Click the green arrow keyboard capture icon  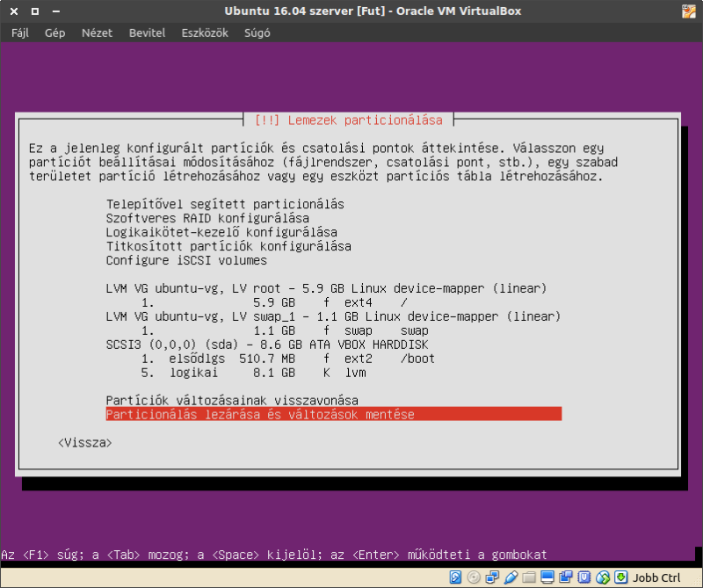tap(620, 577)
